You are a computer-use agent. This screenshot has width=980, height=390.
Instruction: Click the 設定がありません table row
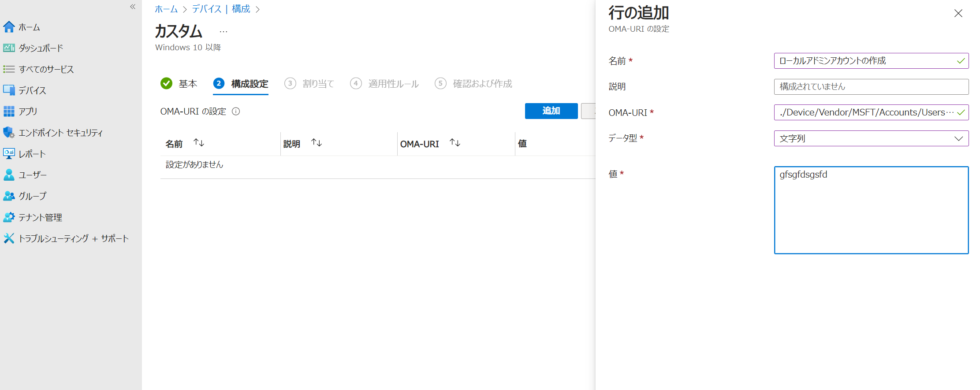point(378,165)
